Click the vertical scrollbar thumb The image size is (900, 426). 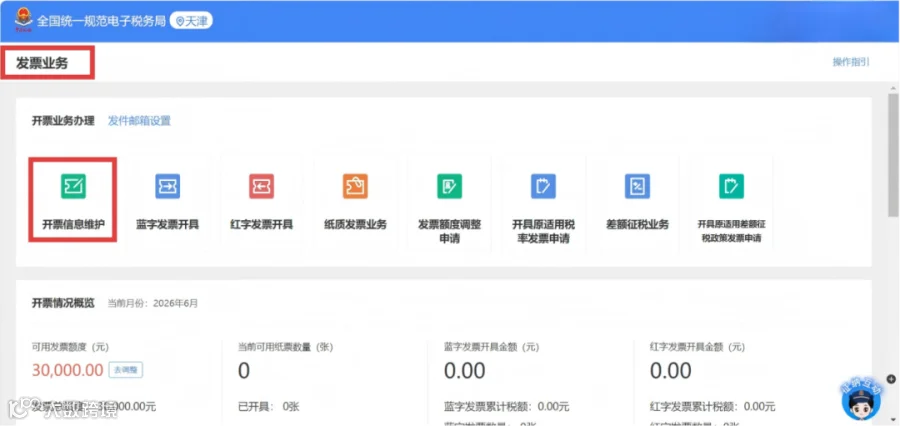893,155
